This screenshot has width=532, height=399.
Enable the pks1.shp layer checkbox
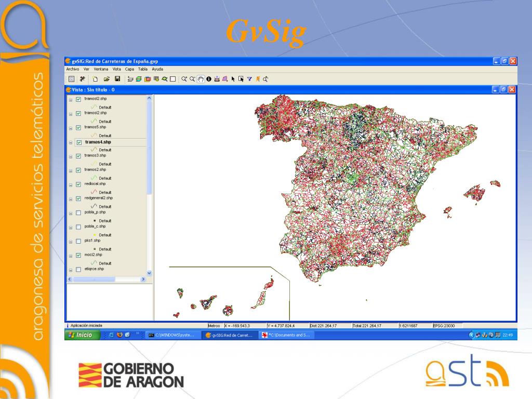coord(78,241)
